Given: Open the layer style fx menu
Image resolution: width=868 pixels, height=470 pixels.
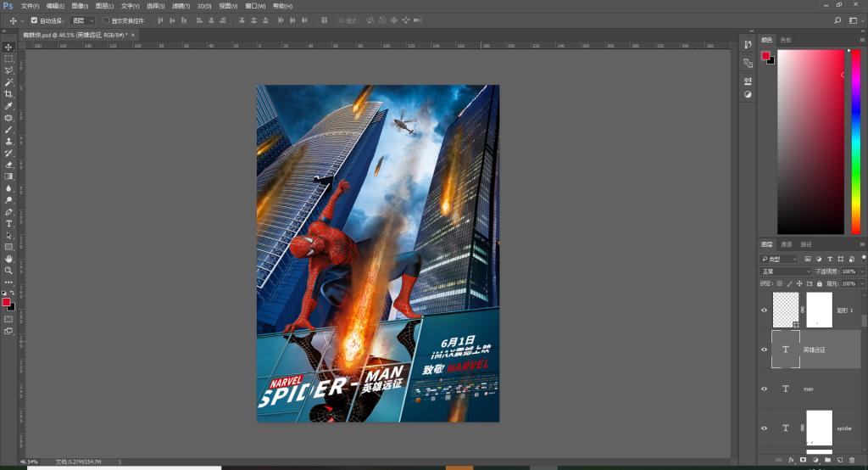Looking at the screenshot, I should click(790, 460).
